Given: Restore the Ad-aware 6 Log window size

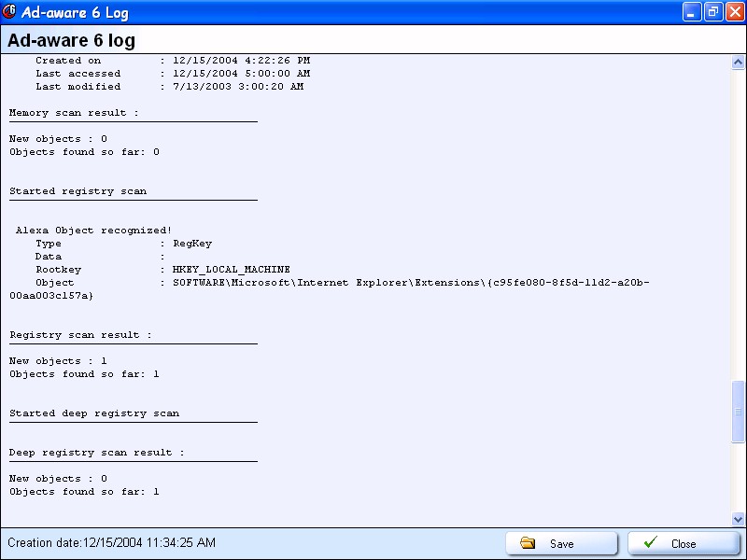Looking at the screenshot, I should 713,12.
